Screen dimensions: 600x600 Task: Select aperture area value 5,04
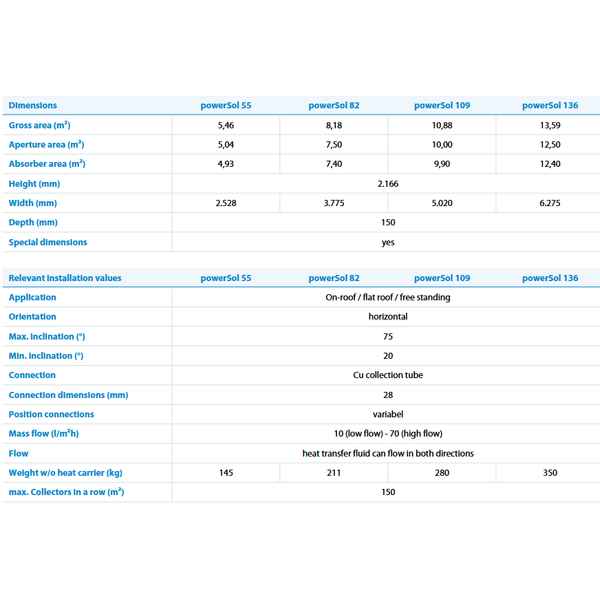(226, 145)
